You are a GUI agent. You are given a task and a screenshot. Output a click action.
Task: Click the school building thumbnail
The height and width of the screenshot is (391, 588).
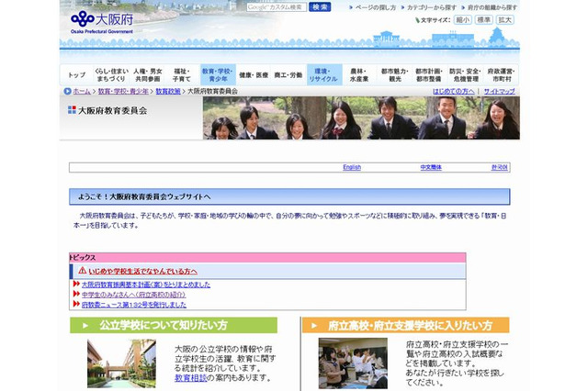point(121,363)
